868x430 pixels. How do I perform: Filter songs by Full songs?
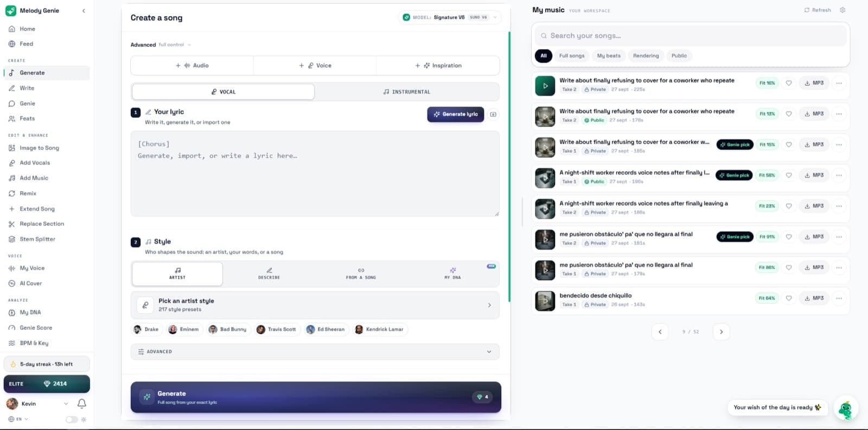[572, 55]
